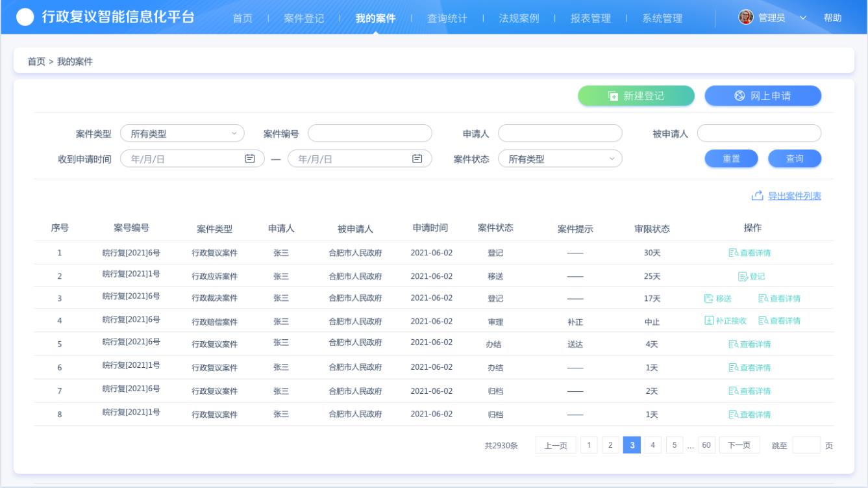Image resolution: width=868 pixels, height=488 pixels.
Task: Switch to the 查询统计 tab
Action: (447, 18)
